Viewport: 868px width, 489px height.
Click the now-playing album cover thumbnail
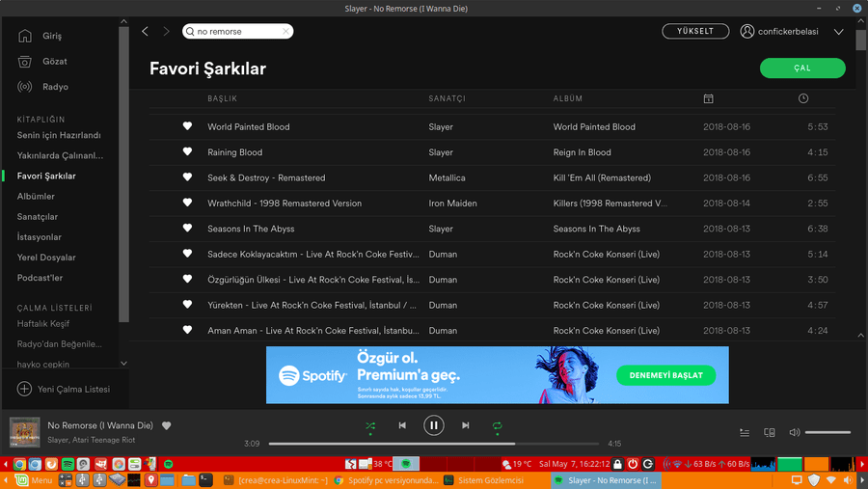pos(25,432)
